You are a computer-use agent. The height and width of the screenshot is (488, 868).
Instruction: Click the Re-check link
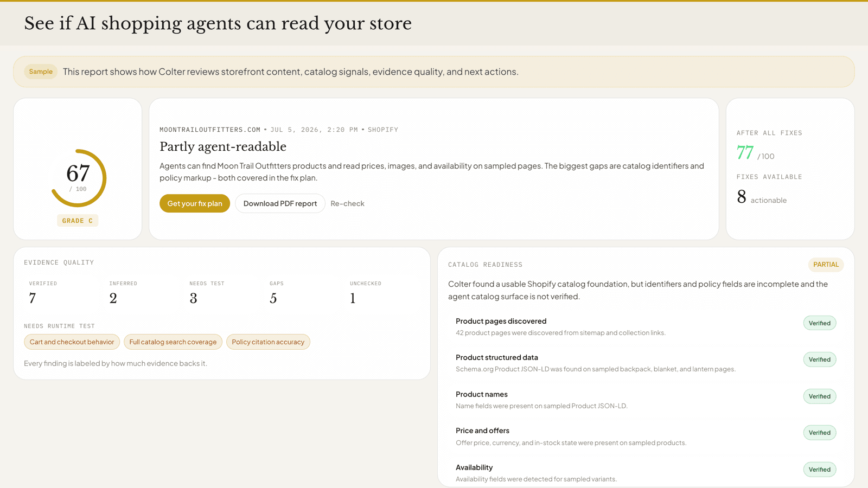(347, 203)
